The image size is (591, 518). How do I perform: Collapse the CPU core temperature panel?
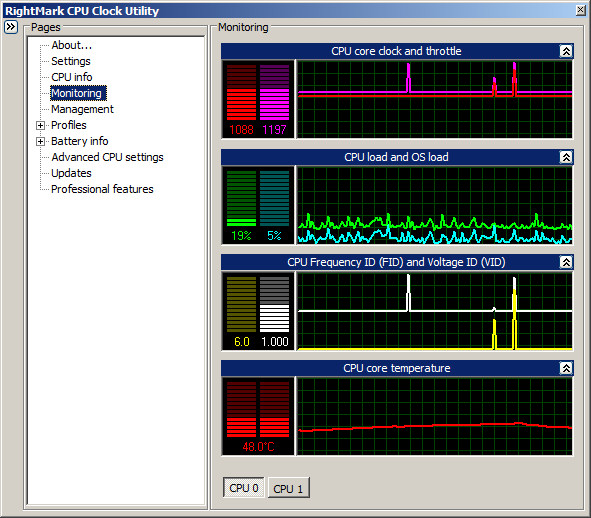coord(566,368)
